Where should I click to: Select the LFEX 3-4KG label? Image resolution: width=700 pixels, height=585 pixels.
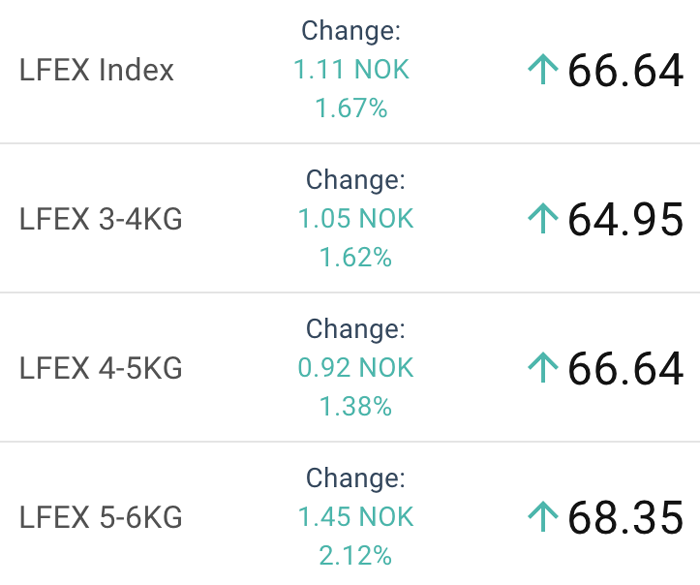101,219
